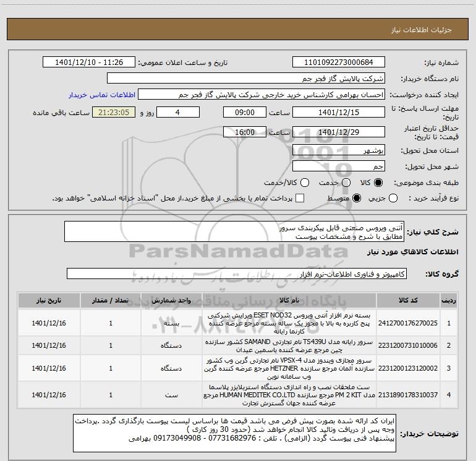Click product code 2231200731010006
The image size is (476, 461).
(x=408, y=345)
